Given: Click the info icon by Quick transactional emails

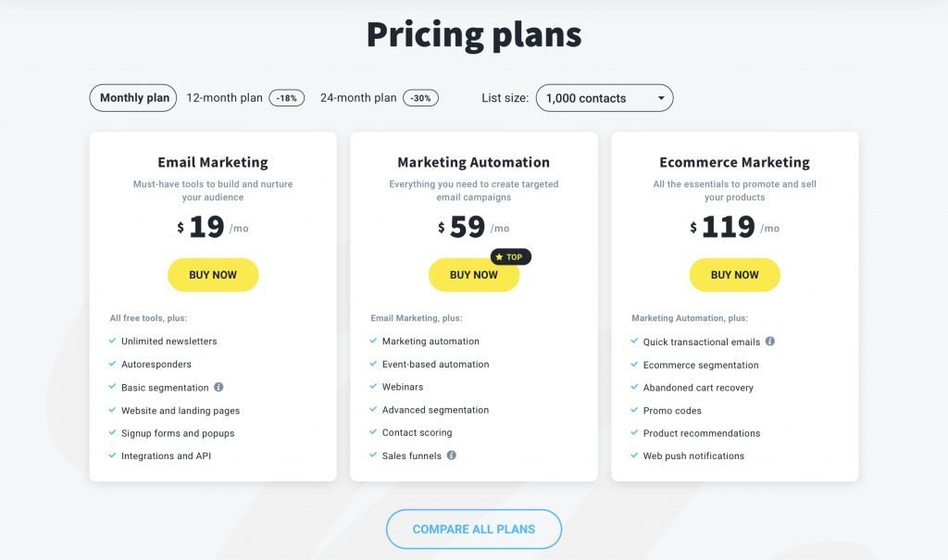Looking at the screenshot, I should 769,341.
